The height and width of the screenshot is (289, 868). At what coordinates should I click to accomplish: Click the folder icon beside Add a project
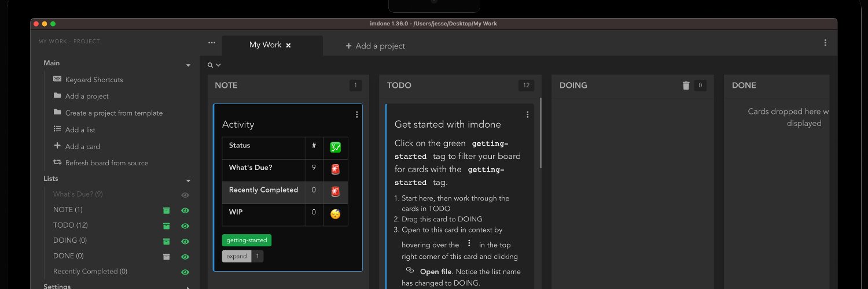[x=57, y=95]
